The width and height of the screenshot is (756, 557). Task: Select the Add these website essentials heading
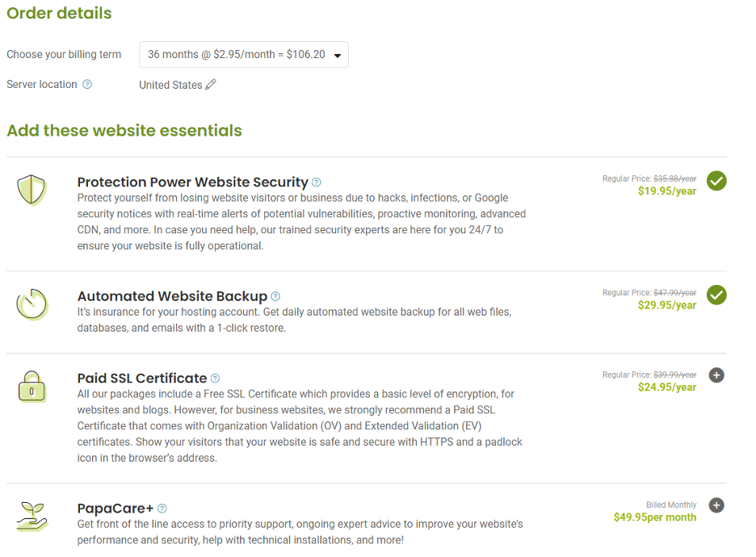tap(124, 130)
